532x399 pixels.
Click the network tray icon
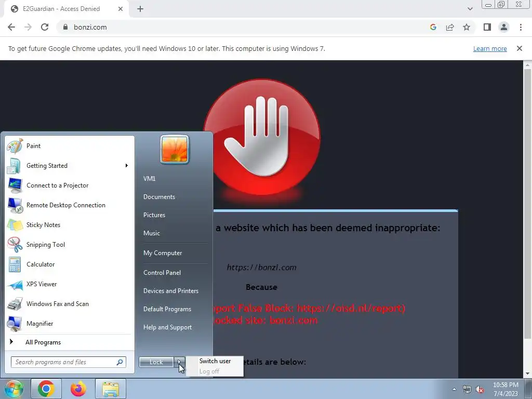coord(467,390)
